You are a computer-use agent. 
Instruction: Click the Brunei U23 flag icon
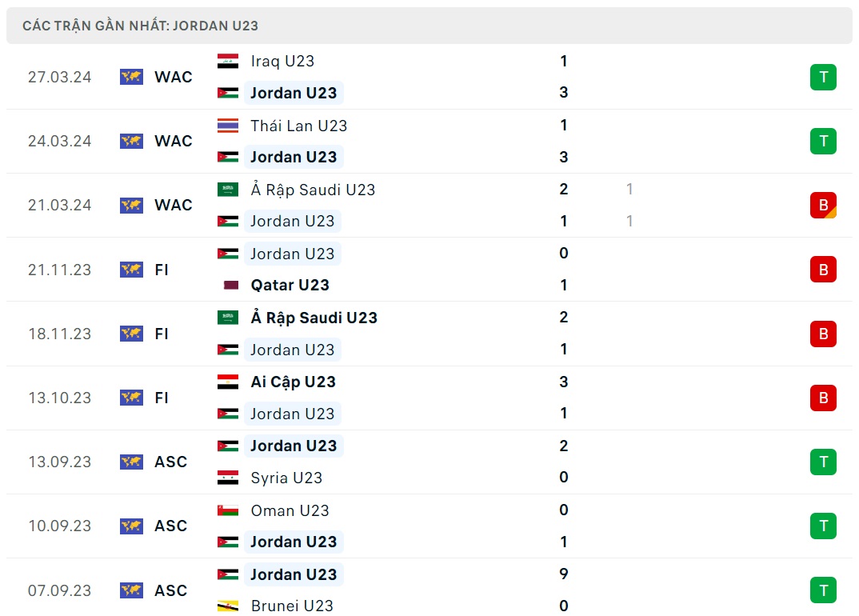228,606
